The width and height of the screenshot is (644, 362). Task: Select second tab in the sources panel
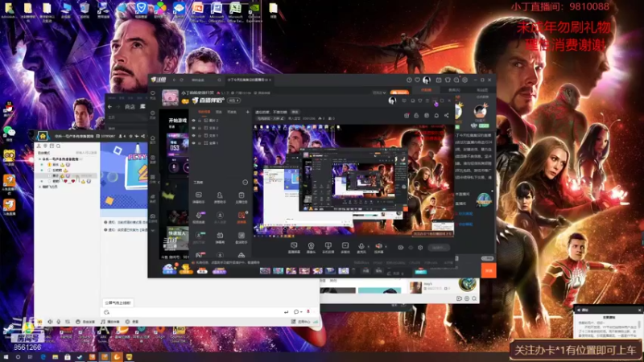point(219,112)
